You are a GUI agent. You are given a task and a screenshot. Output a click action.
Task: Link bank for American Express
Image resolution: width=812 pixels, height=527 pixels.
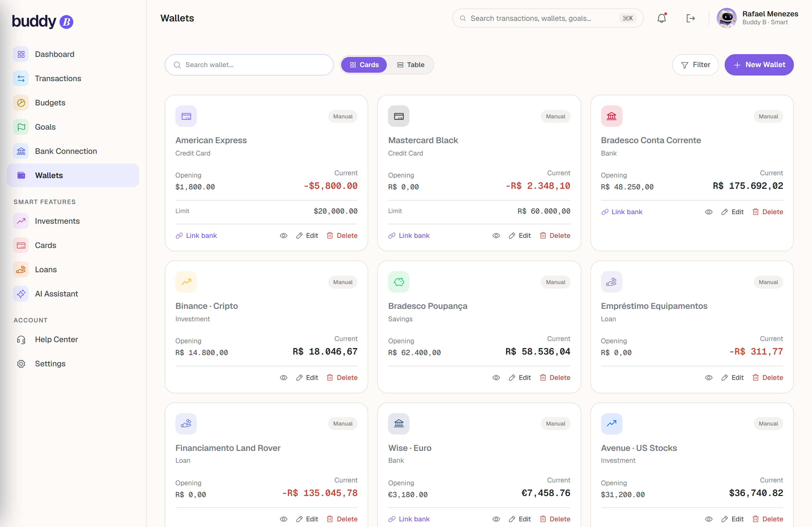point(196,236)
